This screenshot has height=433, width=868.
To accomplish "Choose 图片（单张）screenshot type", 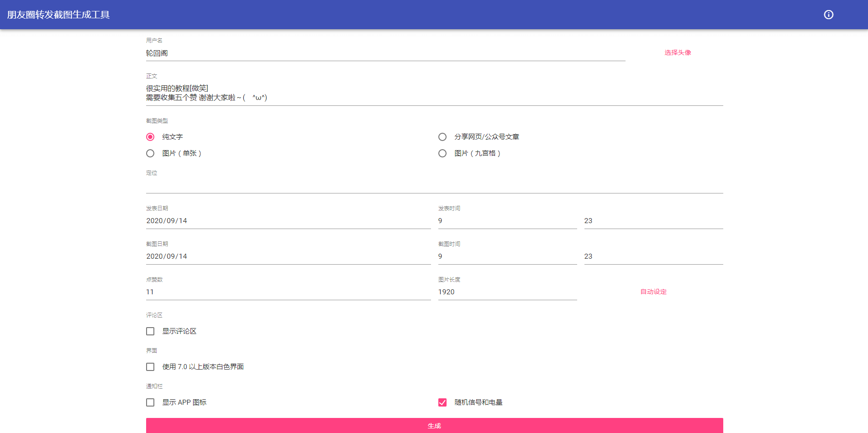I will pyautogui.click(x=150, y=153).
